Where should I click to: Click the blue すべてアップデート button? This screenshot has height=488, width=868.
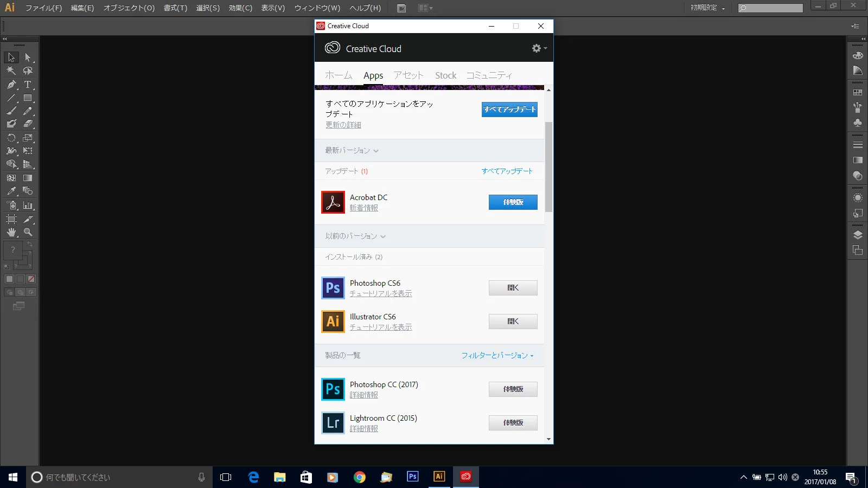(x=509, y=110)
